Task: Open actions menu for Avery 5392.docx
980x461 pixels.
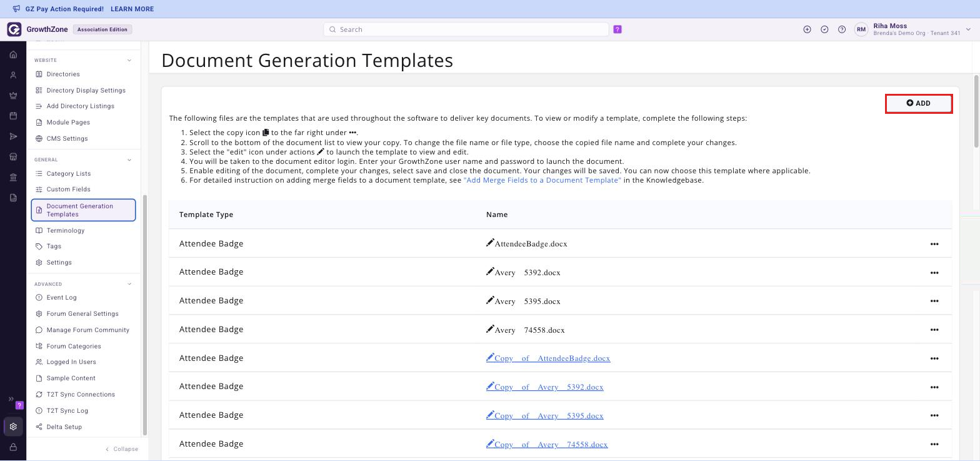Action: 934,273
